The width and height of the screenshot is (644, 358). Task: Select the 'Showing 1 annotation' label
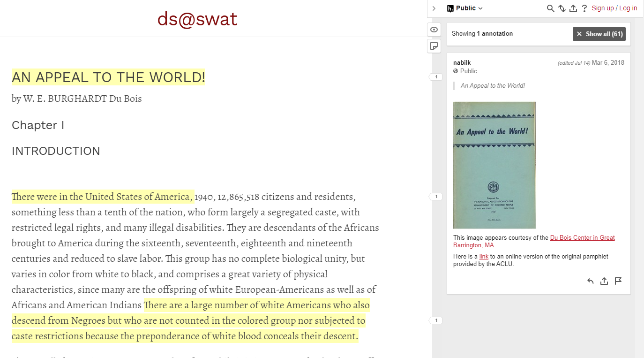[x=482, y=34]
